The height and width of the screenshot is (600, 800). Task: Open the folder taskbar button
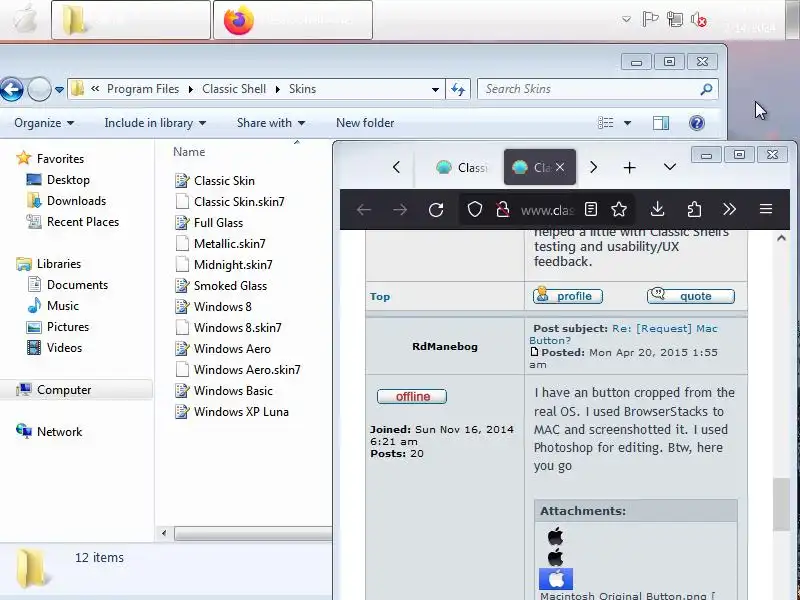tap(131, 20)
